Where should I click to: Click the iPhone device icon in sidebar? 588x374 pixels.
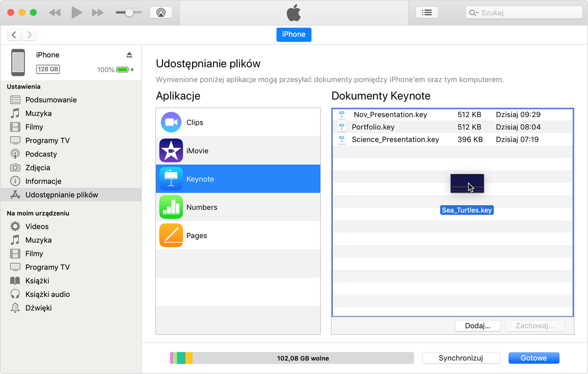click(18, 62)
